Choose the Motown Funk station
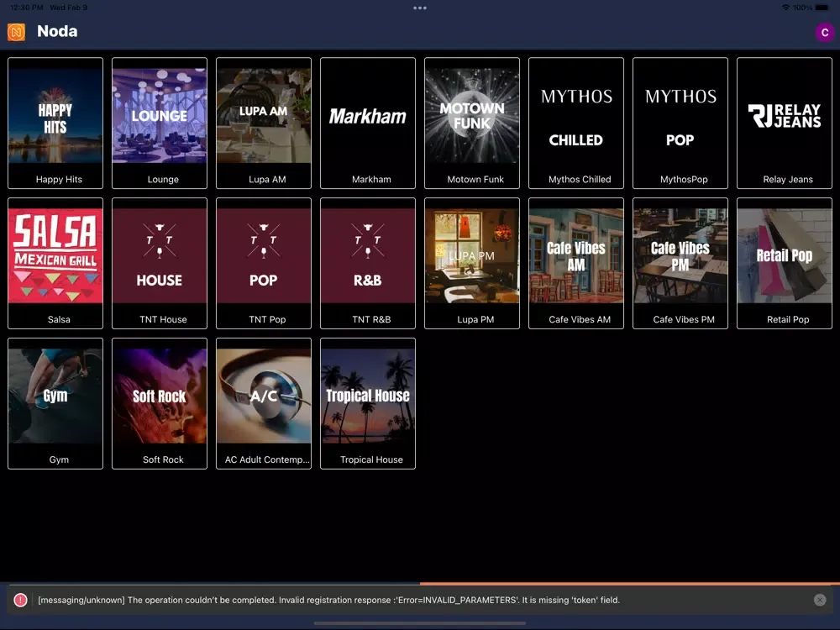The height and width of the screenshot is (630, 840). (x=472, y=123)
